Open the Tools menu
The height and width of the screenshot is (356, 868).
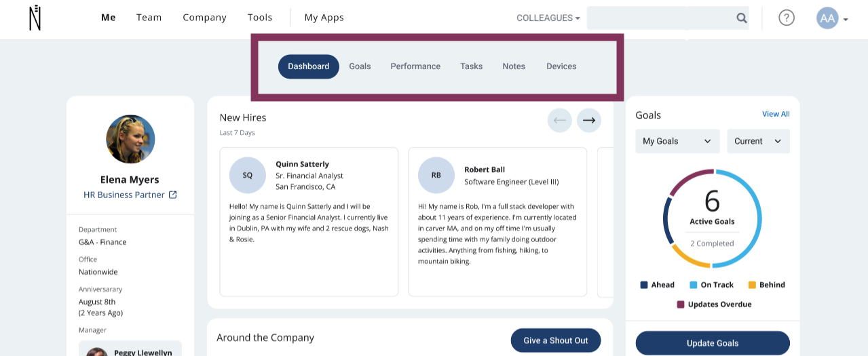pos(260,18)
